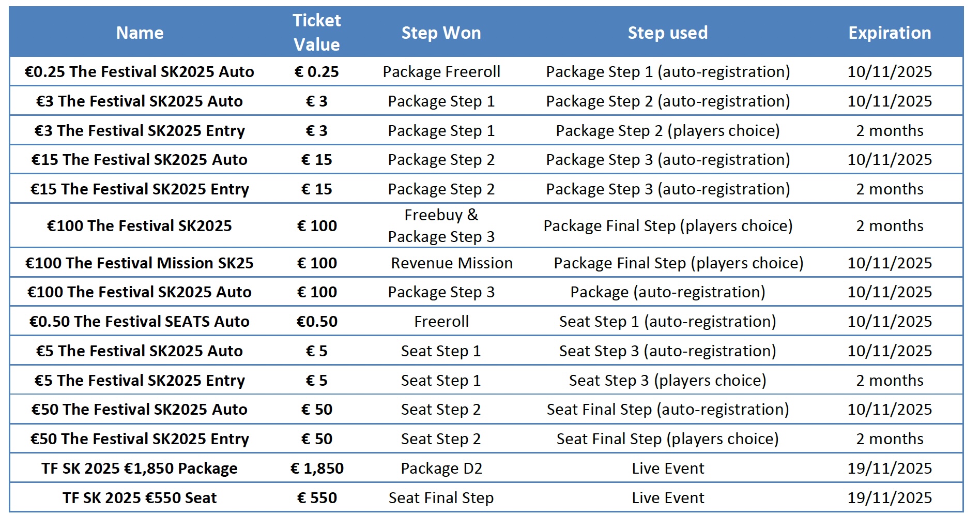Click the Package Freeroll cell
Screen dimensions: 980x529
pos(441,71)
